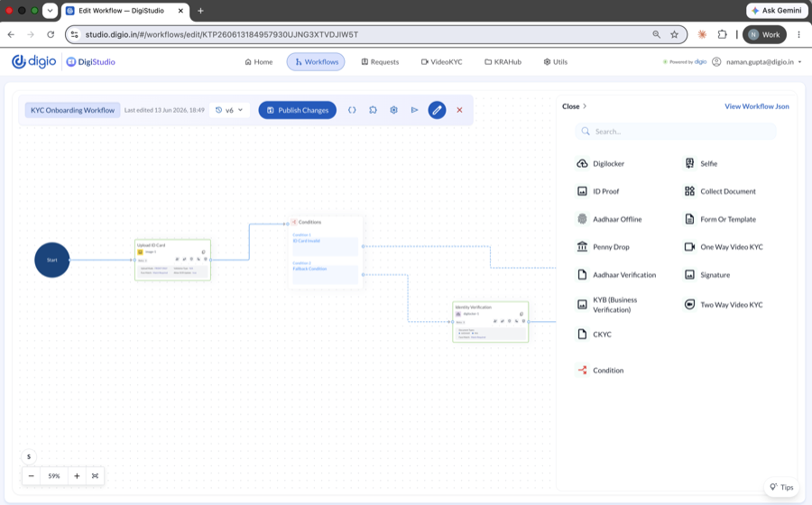Open the v6 version dropdown
This screenshot has width=812, height=505.
click(x=229, y=110)
